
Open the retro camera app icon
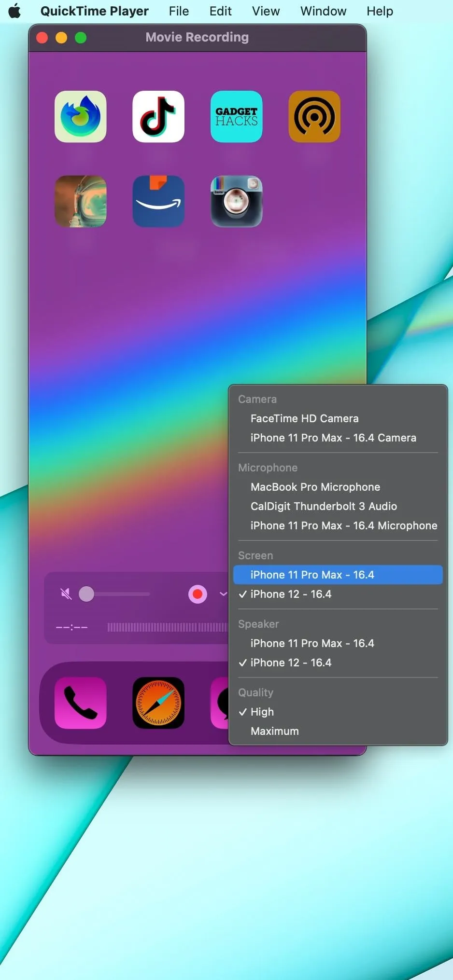[x=237, y=201]
